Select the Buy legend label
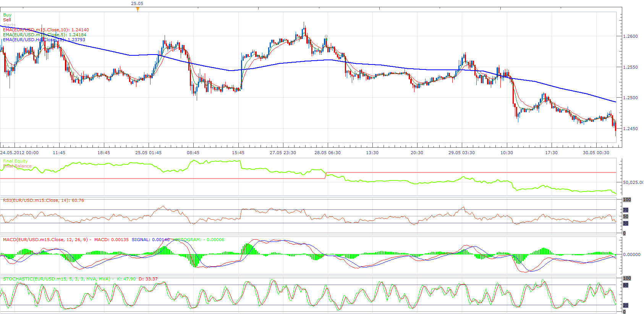 (x=7, y=15)
